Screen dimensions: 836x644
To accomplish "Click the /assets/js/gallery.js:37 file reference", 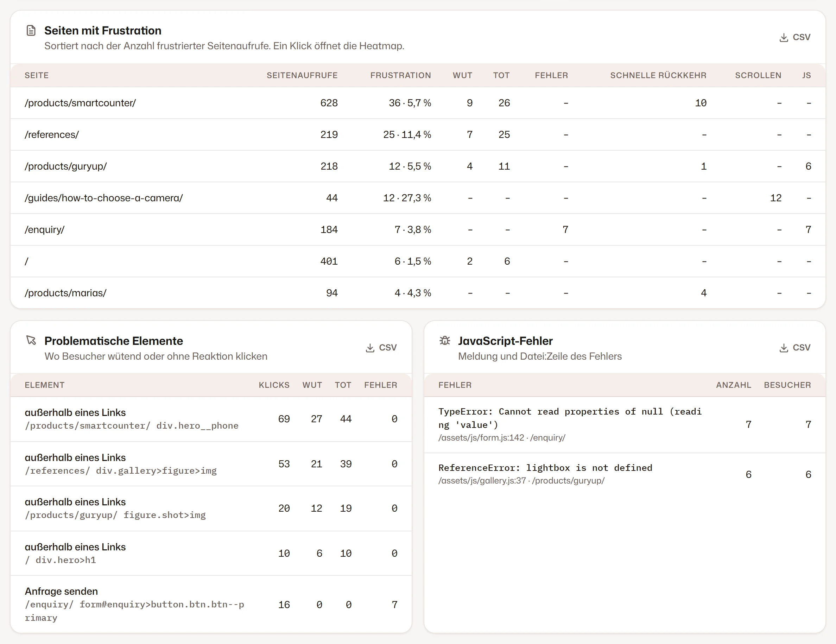I will (x=482, y=480).
